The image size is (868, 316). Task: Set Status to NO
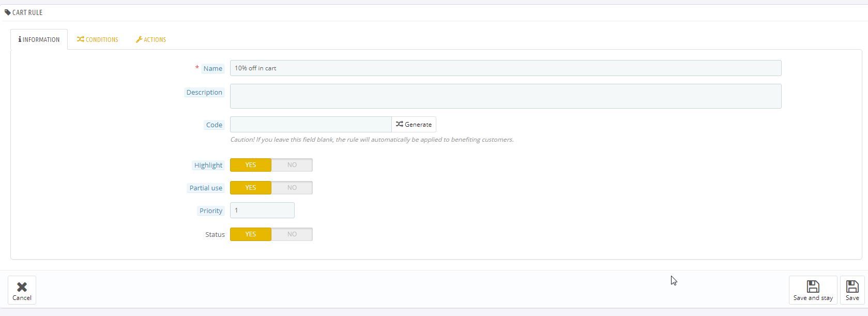coord(292,234)
